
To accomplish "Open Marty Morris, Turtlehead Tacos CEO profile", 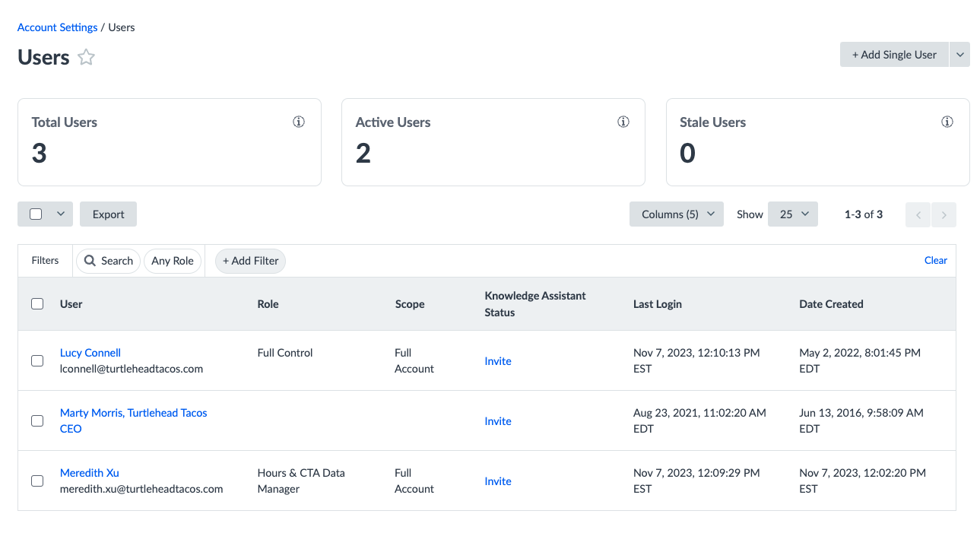I will pos(134,420).
